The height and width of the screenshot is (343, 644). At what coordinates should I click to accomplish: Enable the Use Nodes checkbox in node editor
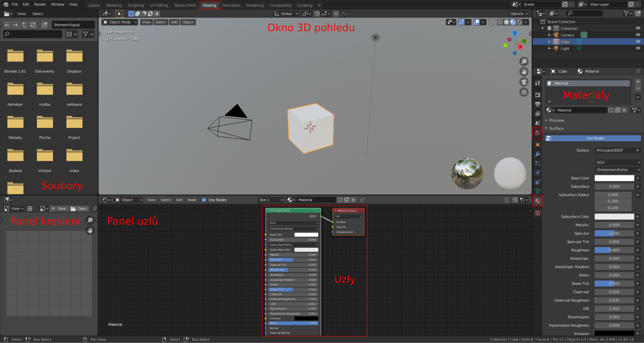point(204,200)
